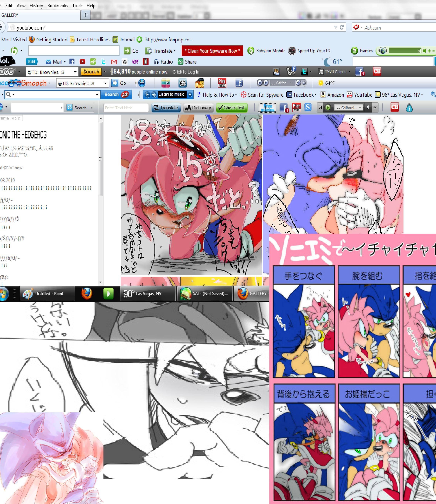Open the Bookmarks menu
The image size is (436, 504).
pos(57,6)
